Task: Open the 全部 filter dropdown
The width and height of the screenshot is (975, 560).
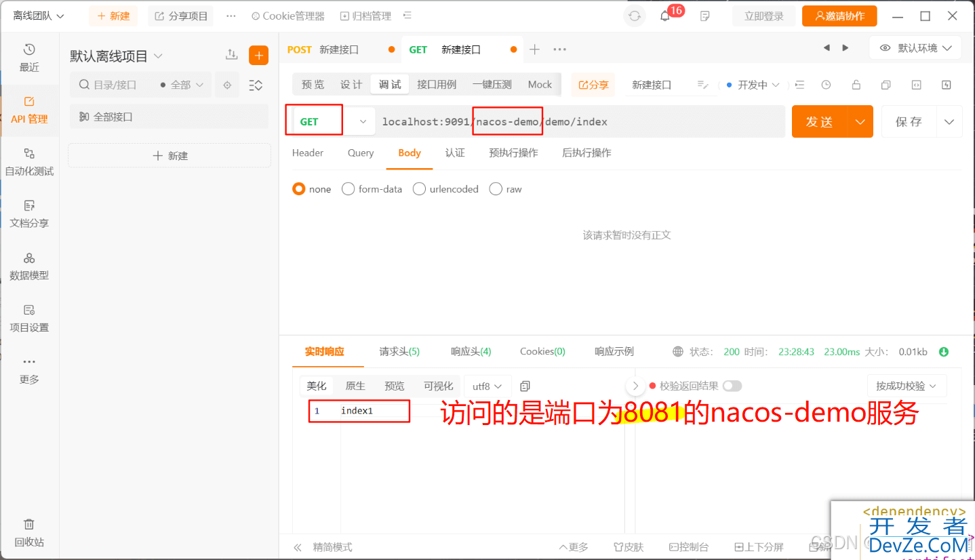Action: pyautogui.click(x=182, y=85)
